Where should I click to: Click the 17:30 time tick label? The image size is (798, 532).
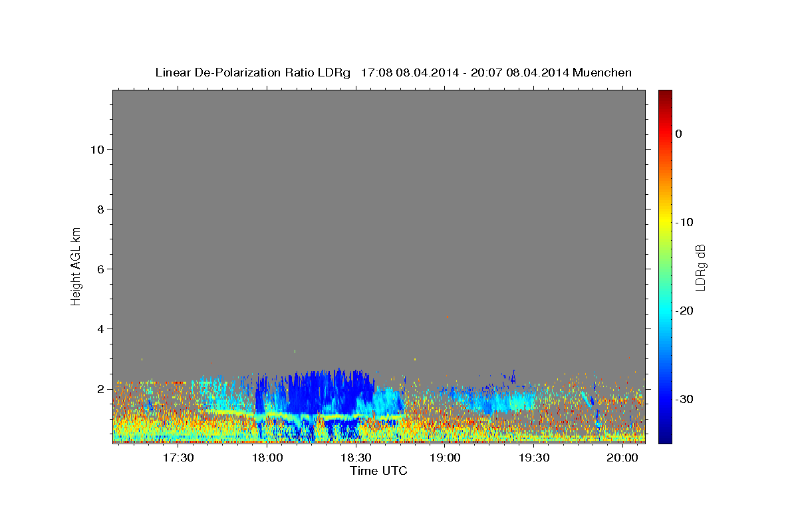(x=179, y=458)
